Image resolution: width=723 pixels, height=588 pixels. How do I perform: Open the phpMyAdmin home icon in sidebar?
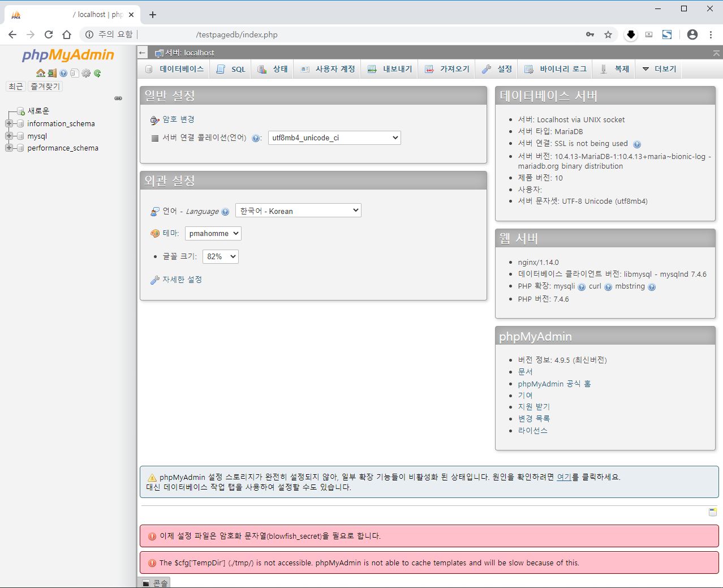coord(40,73)
